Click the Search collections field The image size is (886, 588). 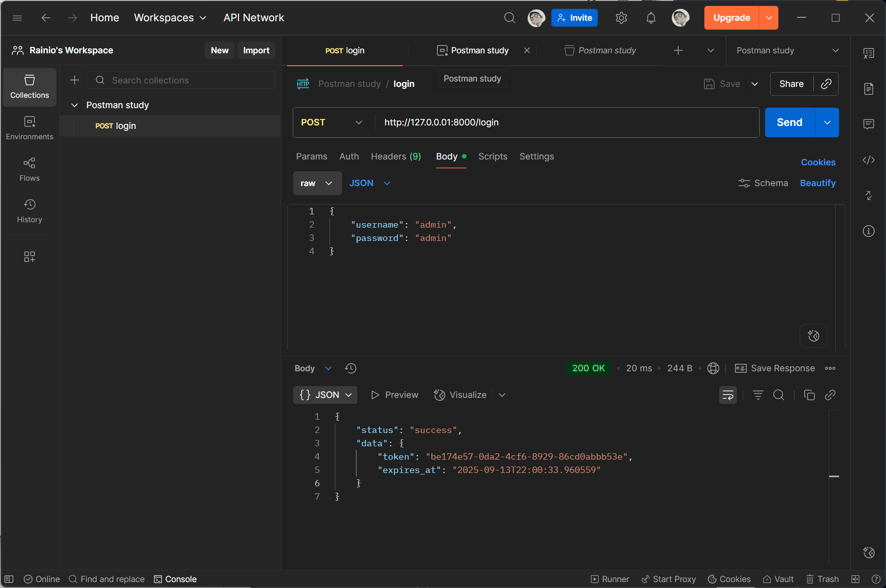(x=181, y=80)
